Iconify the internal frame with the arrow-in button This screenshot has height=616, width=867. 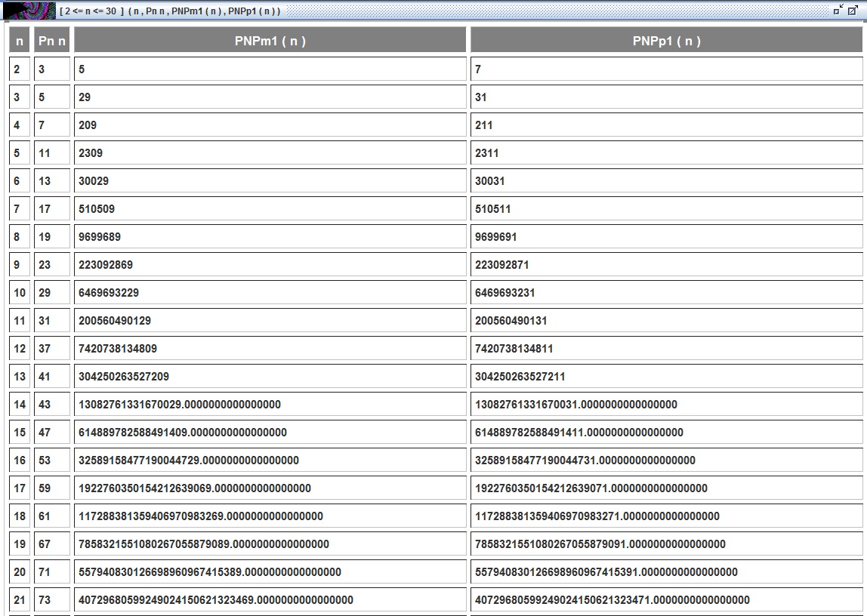838,10
